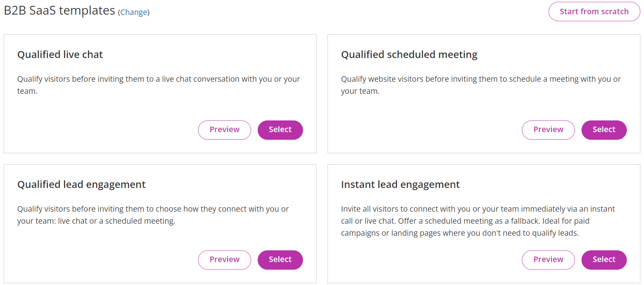
Task: Click the Qualified live chat card title
Action: pos(60,54)
